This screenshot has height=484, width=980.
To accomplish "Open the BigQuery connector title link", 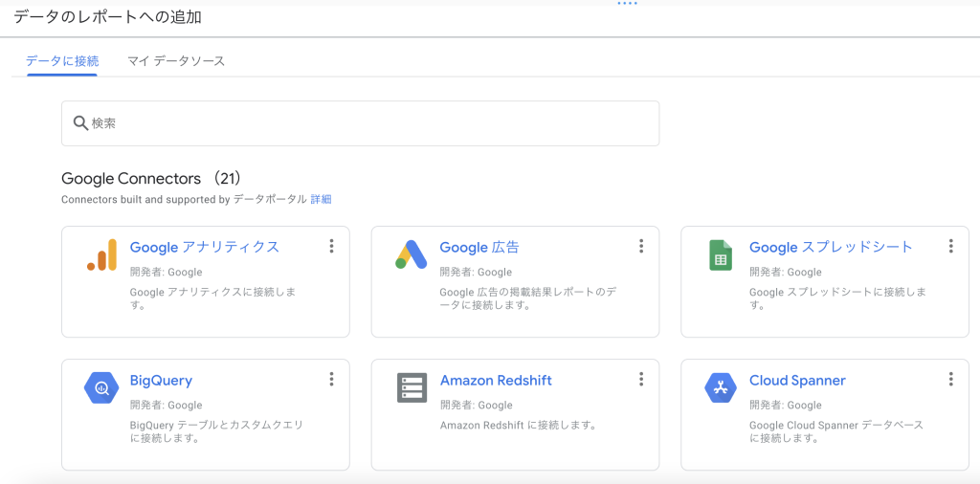I will [161, 381].
